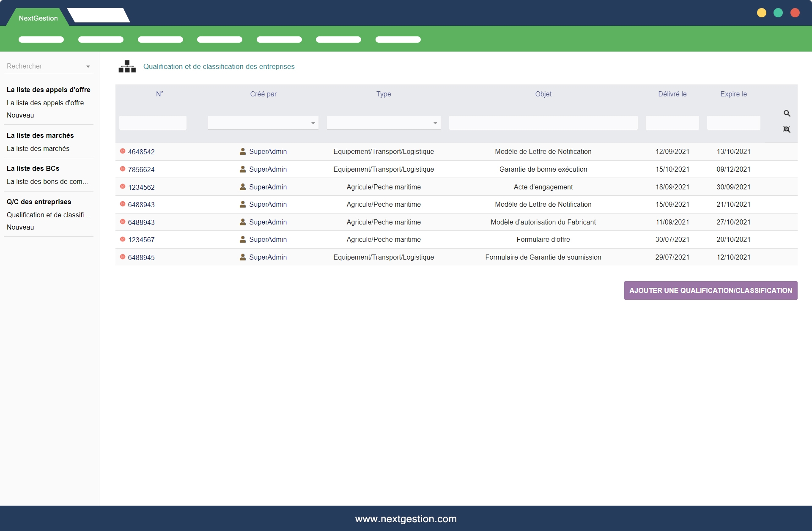Switch to the NextGestion tab
Viewport: 812px width, 531px height.
point(38,18)
